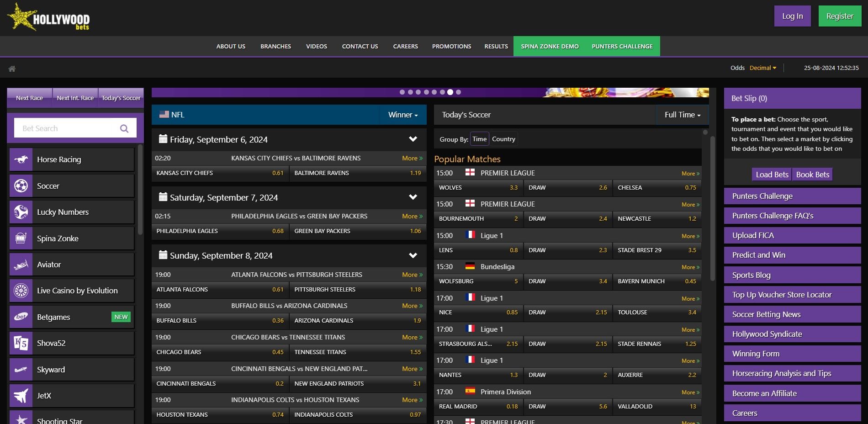Screen dimensions: 868x424
Task: Go to home via house icon
Action: pos(12,69)
